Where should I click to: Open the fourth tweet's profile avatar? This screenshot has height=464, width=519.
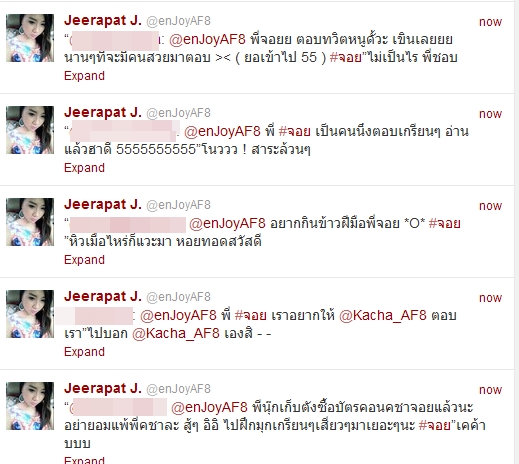tap(30, 314)
